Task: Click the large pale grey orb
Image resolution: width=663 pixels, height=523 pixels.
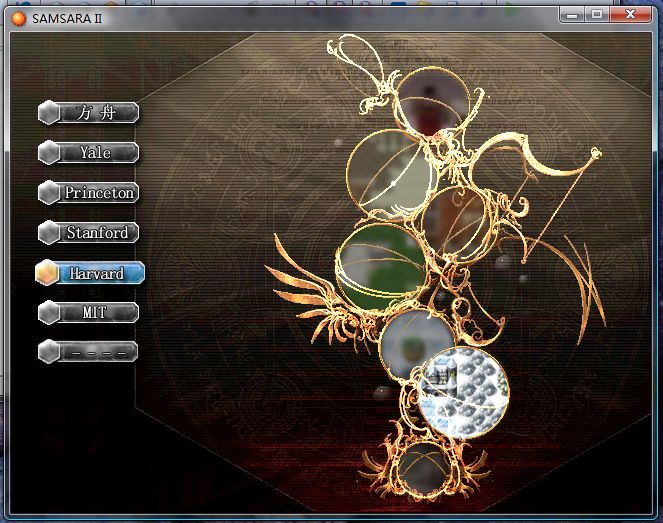Action: (x=391, y=173)
